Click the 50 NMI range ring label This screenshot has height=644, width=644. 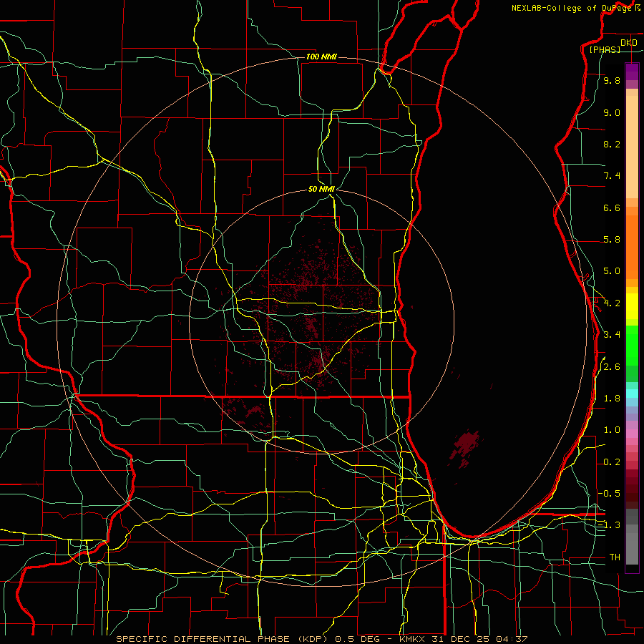point(321,189)
